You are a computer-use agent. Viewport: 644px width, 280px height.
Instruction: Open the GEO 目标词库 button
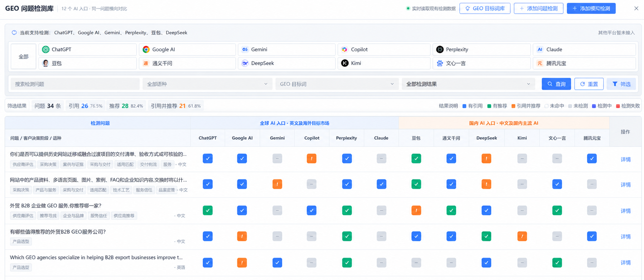(485, 8)
